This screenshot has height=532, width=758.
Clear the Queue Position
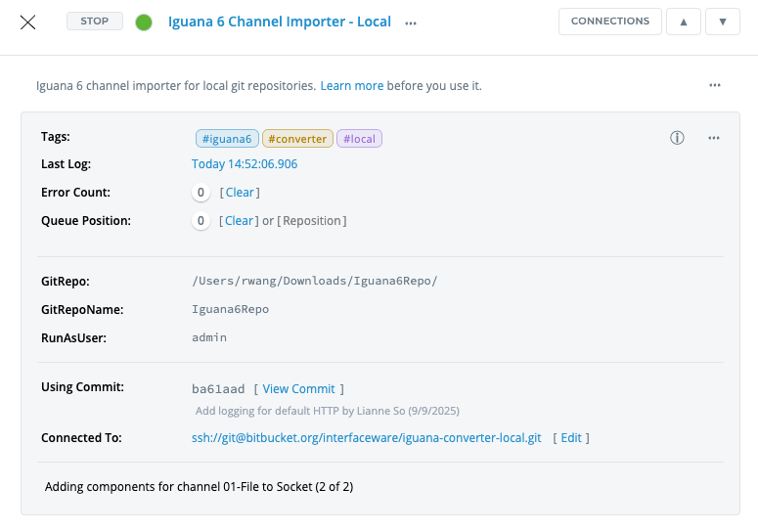pos(240,221)
